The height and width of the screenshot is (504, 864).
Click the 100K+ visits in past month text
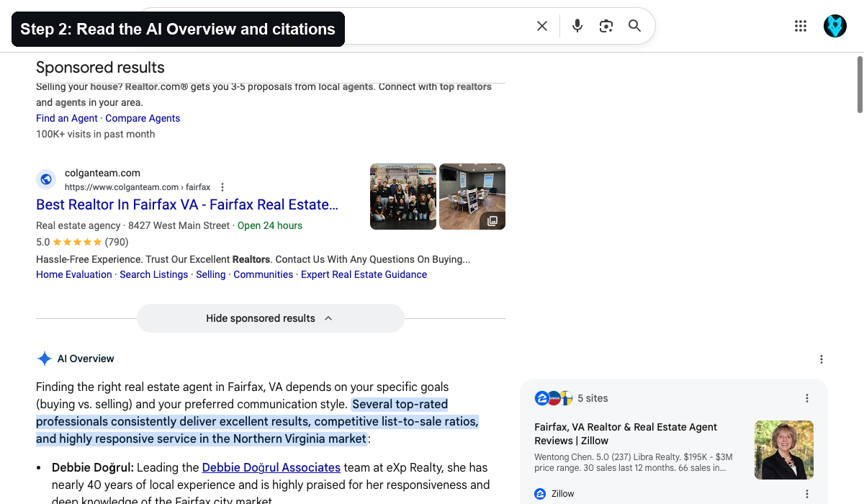pos(95,134)
